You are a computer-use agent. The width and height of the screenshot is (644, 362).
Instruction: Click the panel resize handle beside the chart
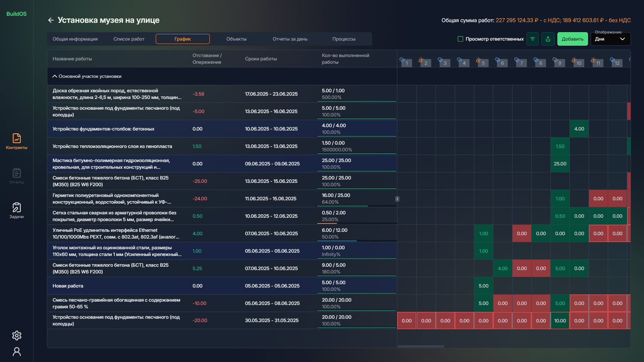tap(397, 199)
